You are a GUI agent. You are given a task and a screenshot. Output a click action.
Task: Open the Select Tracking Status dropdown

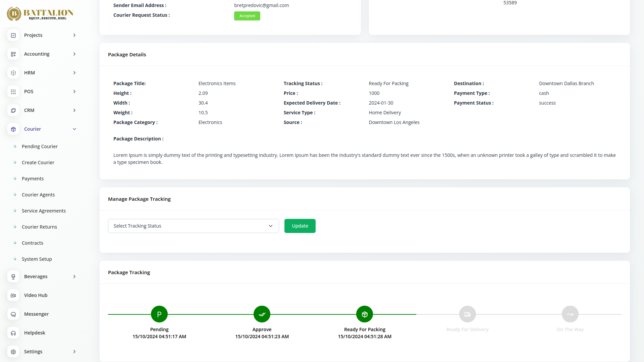coord(193,226)
